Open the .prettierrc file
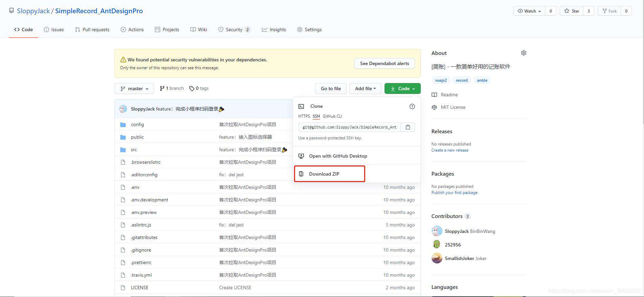 tap(141, 262)
